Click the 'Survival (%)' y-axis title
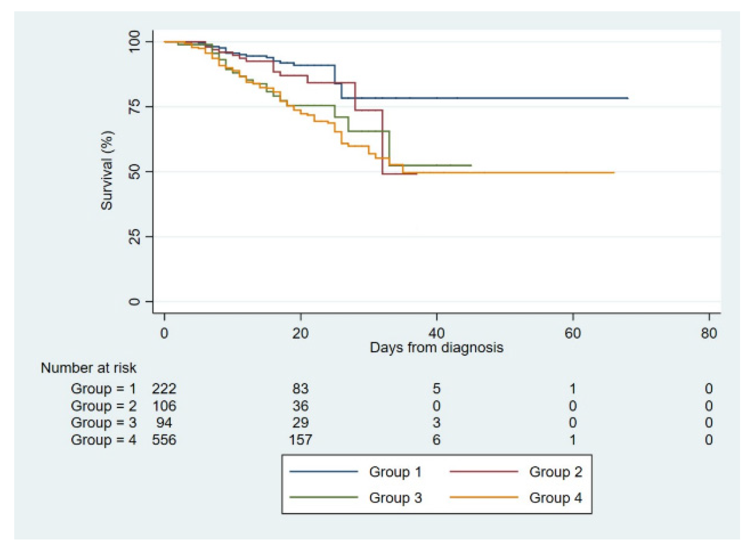This screenshot has width=756, height=555. click(107, 170)
